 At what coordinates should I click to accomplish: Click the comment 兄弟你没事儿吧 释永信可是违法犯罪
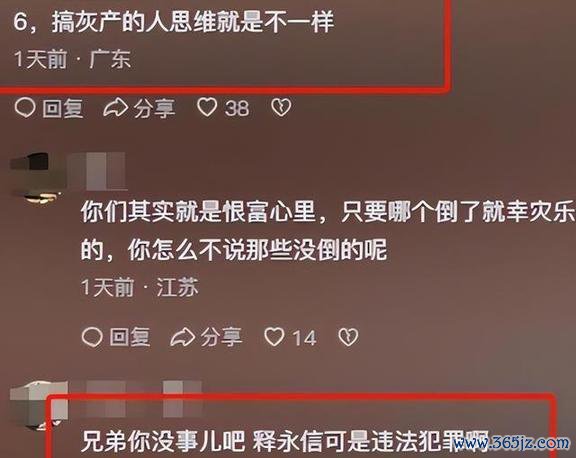point(285,441)
